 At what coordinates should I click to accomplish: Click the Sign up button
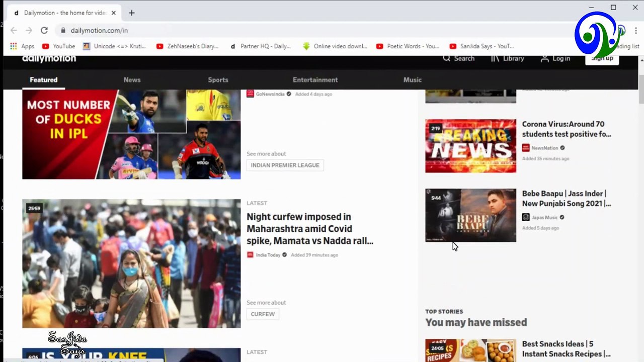[602, 59]
